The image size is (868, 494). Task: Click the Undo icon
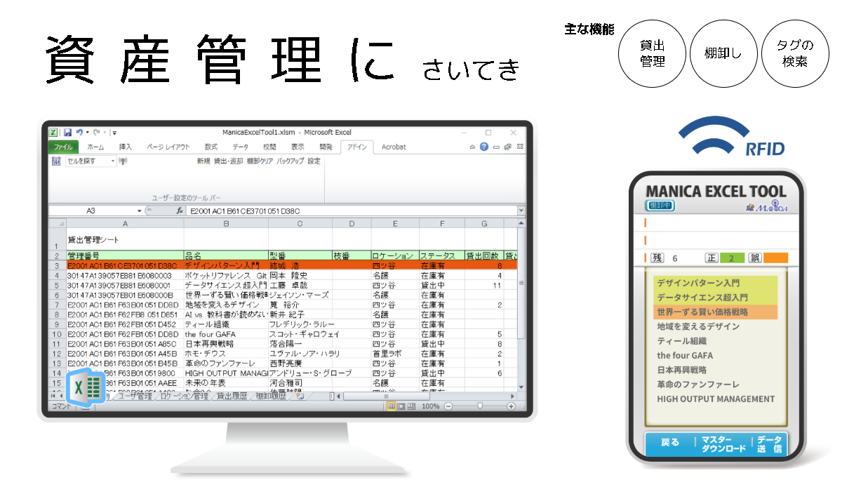coord(80,132)
